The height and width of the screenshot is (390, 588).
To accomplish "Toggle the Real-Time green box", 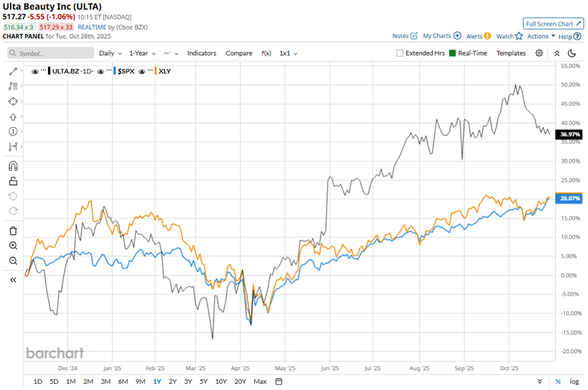I will coord(452,53).
